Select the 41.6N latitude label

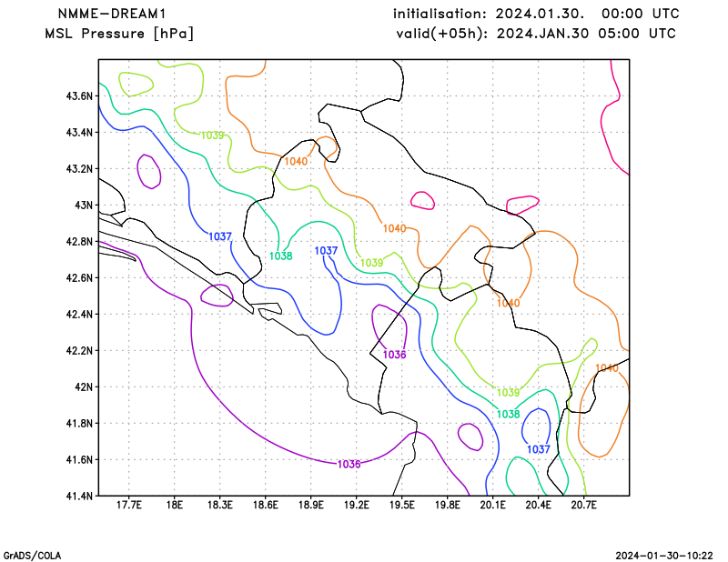pyautogui.click(x=79, y=459)
